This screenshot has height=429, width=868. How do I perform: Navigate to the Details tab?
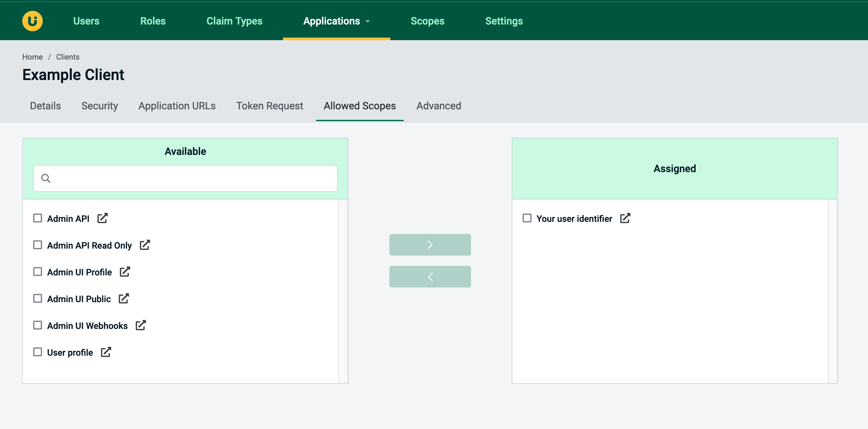45,106
